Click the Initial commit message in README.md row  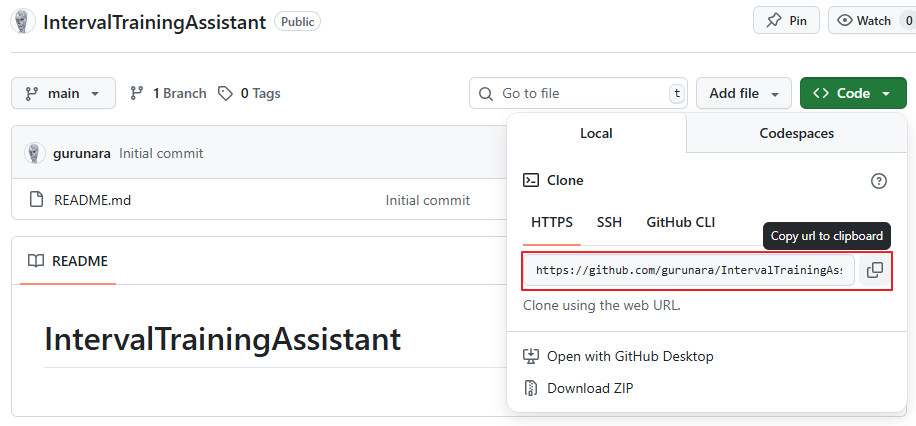(x=428, y=200)
